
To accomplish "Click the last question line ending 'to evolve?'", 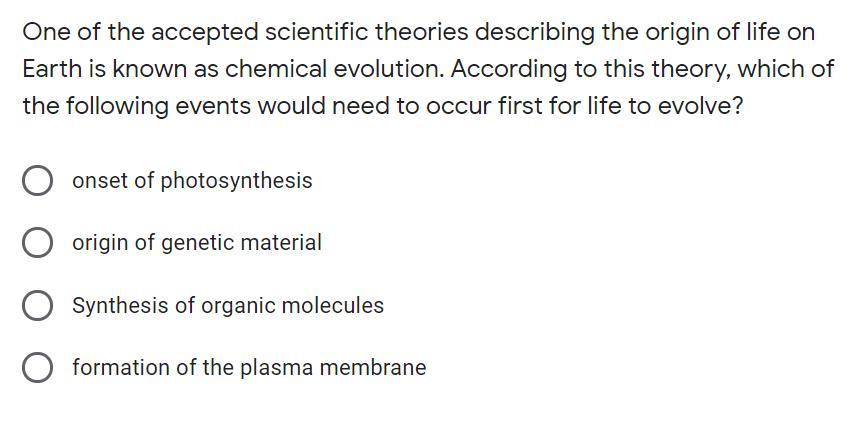I will (383, 106).
